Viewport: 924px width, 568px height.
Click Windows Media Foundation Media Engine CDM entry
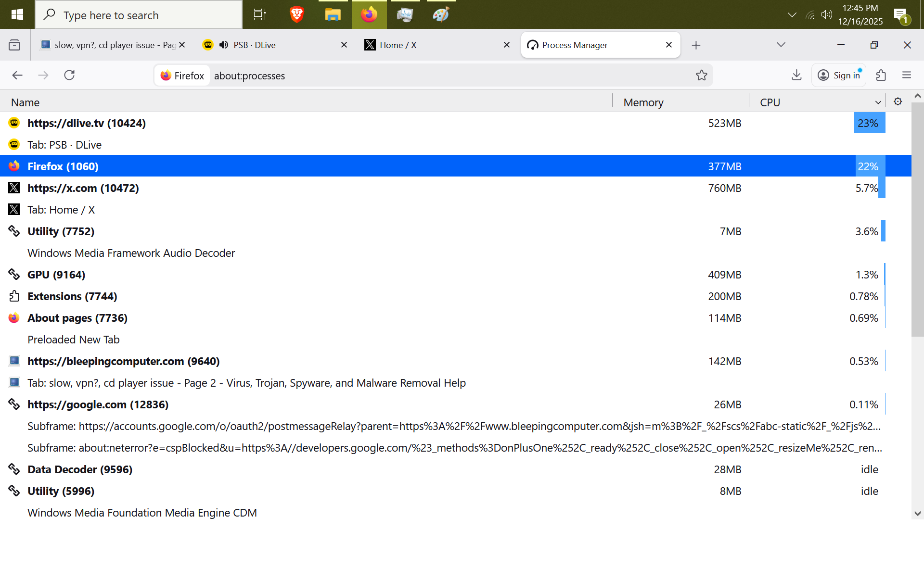(x=142, y=513)
